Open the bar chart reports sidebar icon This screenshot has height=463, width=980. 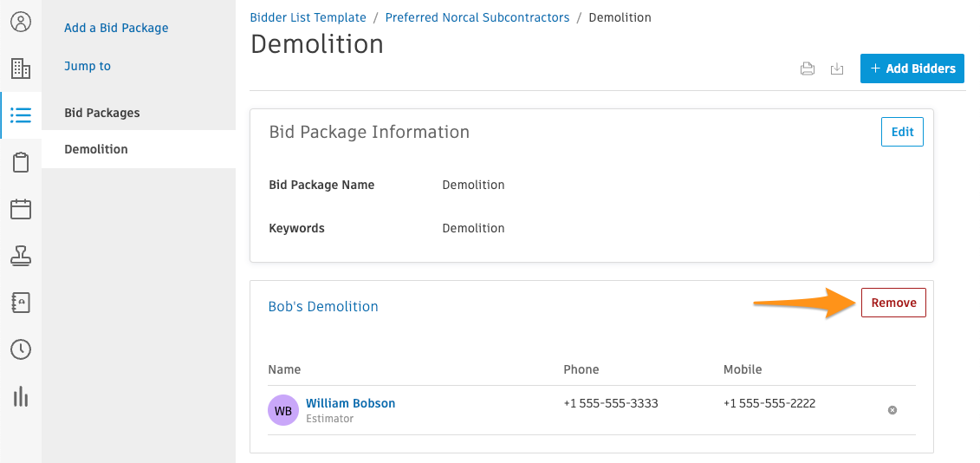(21, 397)
